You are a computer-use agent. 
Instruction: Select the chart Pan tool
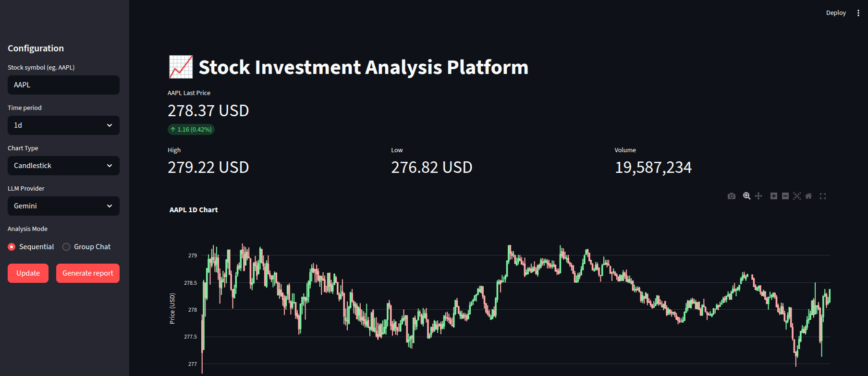click(758, 196)
